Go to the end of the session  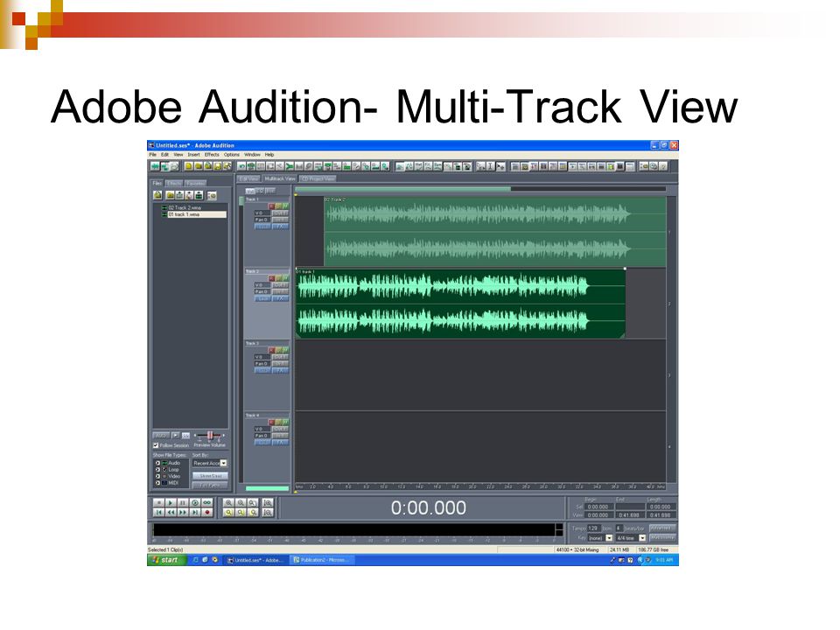(x=195, y=513)
